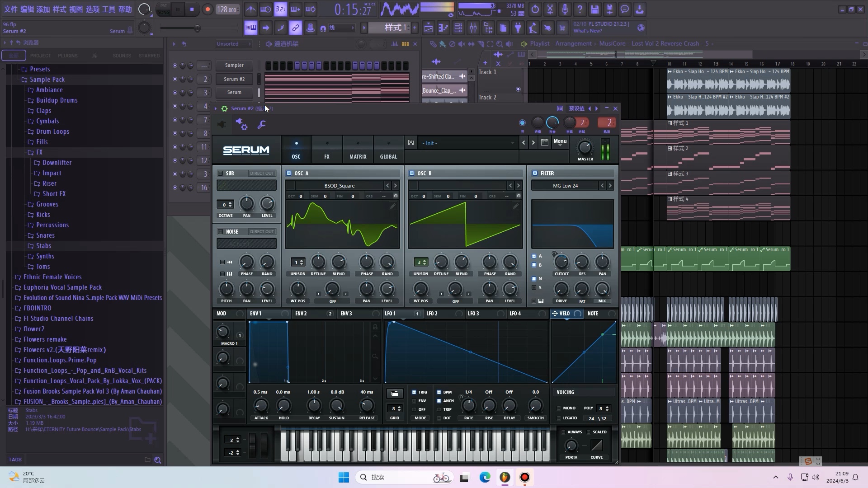Select the Serum #2 channel button
Viewport: 868px width, 488px height.
pyautogui.click(x=234, y=79)
